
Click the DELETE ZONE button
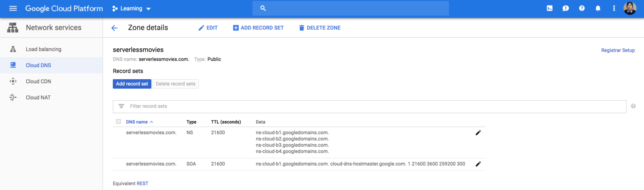(x=320, y=28)
